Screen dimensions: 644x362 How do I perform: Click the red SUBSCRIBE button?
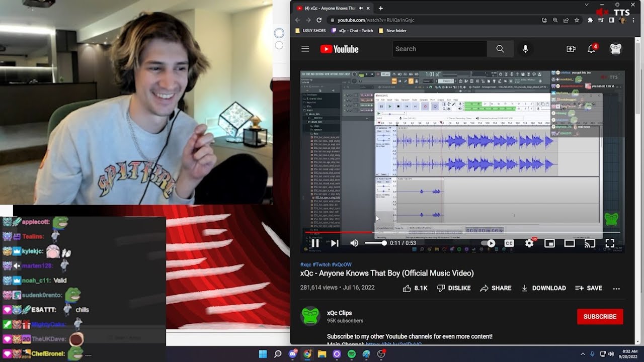coord(600,317)
